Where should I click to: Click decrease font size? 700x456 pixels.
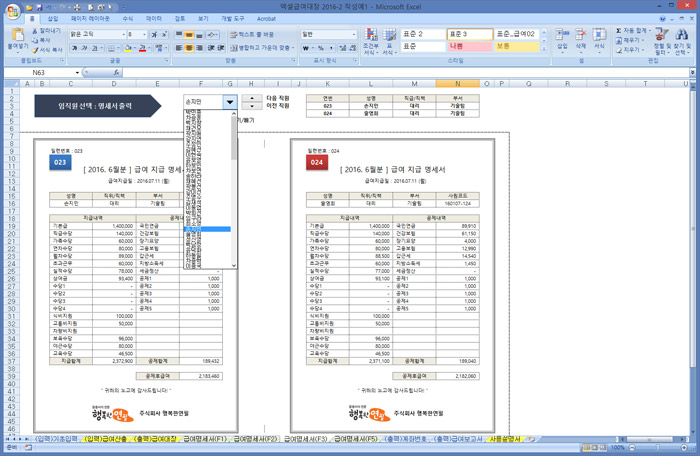point(164,34)
